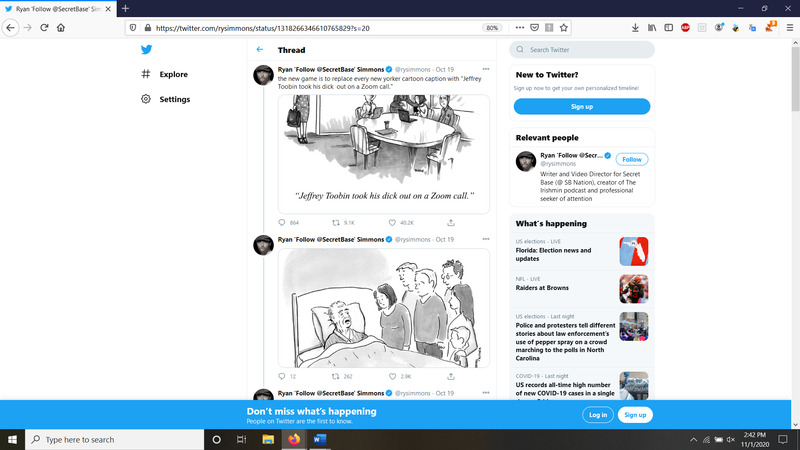Retweet the first tweet with 9.1K retweets
This screenshot has width=800, height=450.
(x=336, y=223)
